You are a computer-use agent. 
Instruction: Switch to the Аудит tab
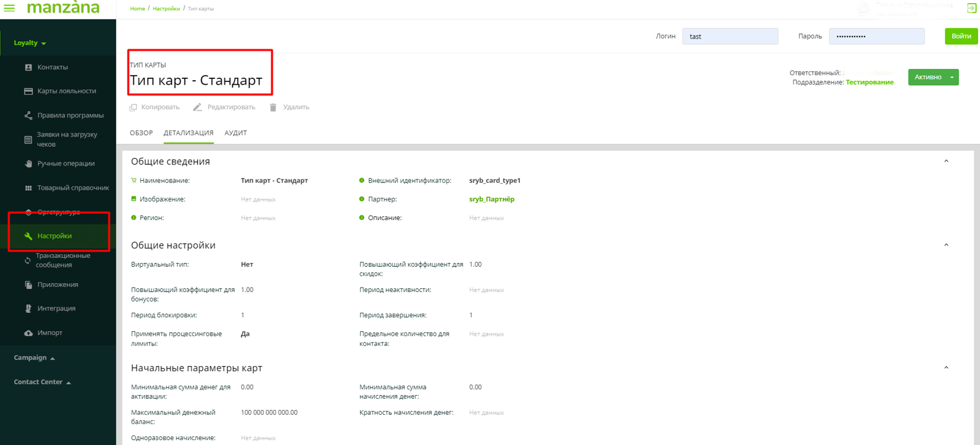coord(236,133)
